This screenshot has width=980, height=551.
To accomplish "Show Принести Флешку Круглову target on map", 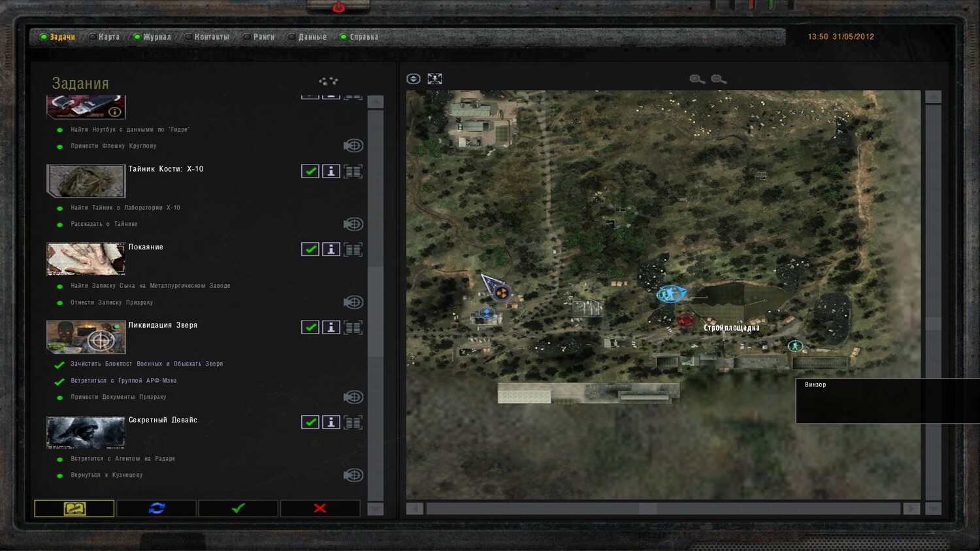I will tap(353, 146).
